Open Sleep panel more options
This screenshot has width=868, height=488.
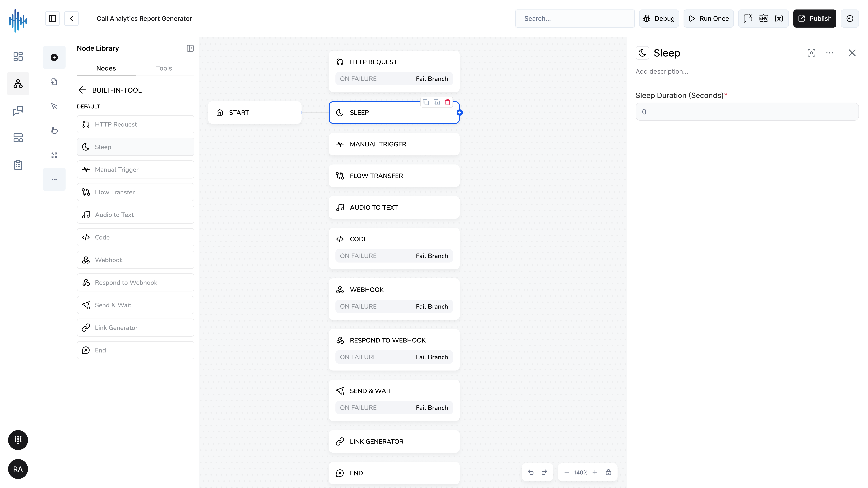[x=830, y=53]
